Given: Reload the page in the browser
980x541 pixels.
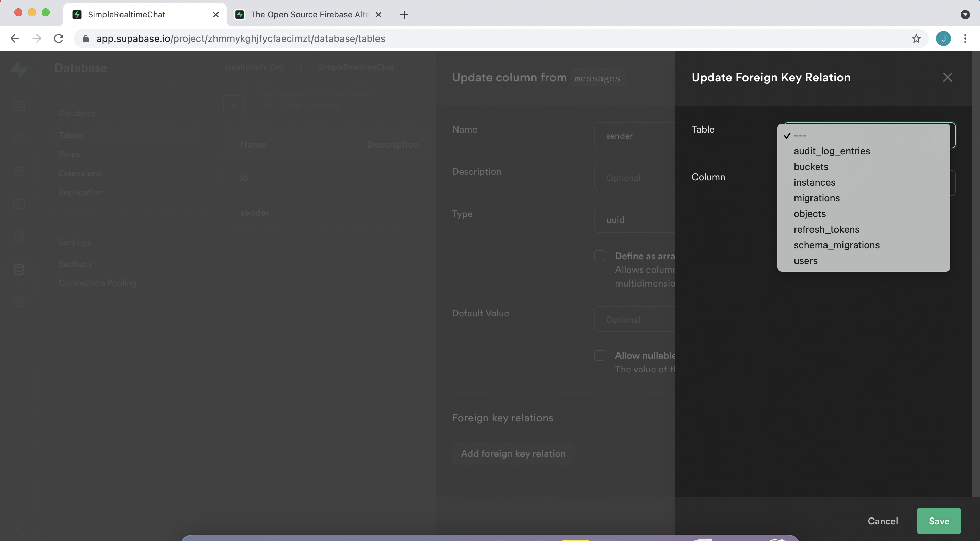Looking at the screenshot, I should tap(59, 38).
